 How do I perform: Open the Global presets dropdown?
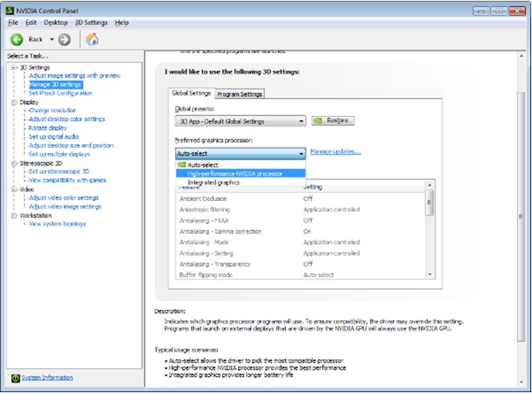point(240,121)
